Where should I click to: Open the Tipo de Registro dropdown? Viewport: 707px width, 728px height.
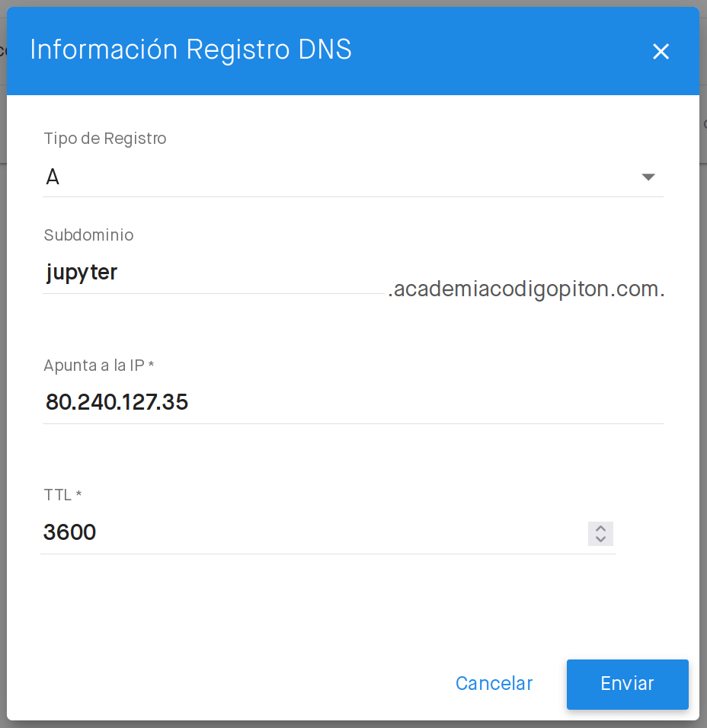tap(353, 177)
